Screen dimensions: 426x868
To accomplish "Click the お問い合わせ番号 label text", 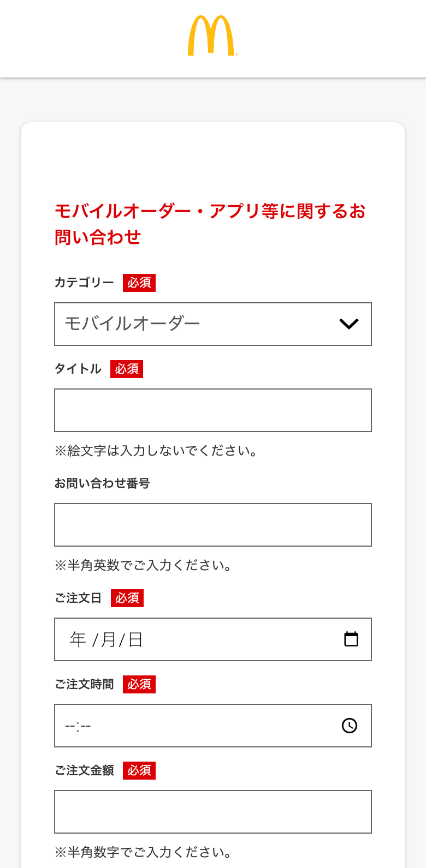I will pos(102,483).
